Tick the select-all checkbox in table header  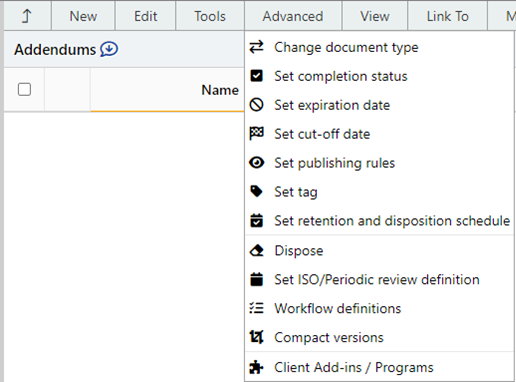coord(24,89)
